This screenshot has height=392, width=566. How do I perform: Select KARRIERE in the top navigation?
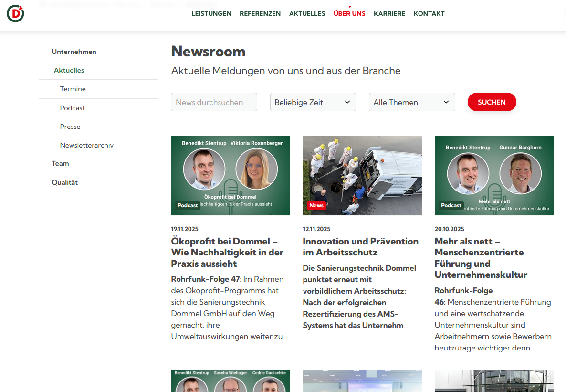pos(389,14)
